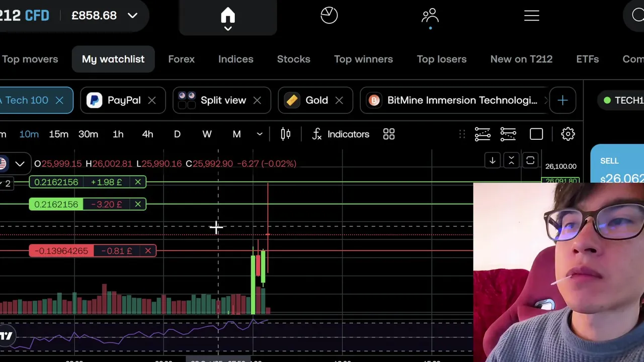The image size is (644, 362).
Task: Open the Top losers tab
Action: coord(441,59)
